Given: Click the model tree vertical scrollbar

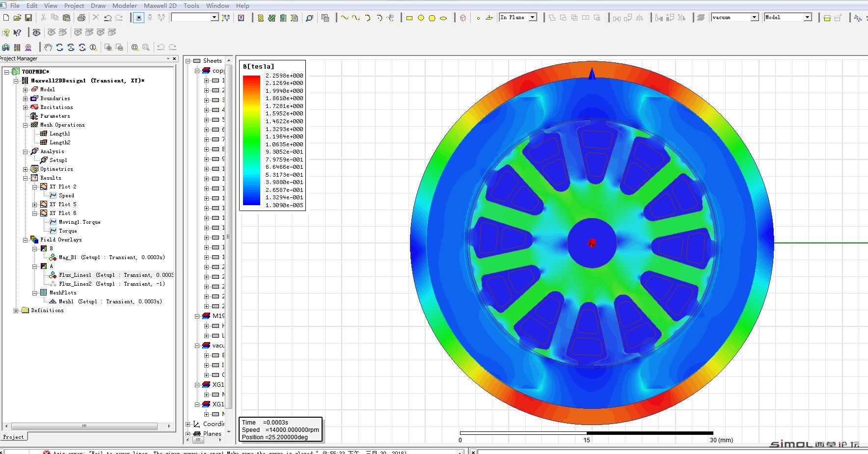Looking at the screenshot, I should point(228,236).
